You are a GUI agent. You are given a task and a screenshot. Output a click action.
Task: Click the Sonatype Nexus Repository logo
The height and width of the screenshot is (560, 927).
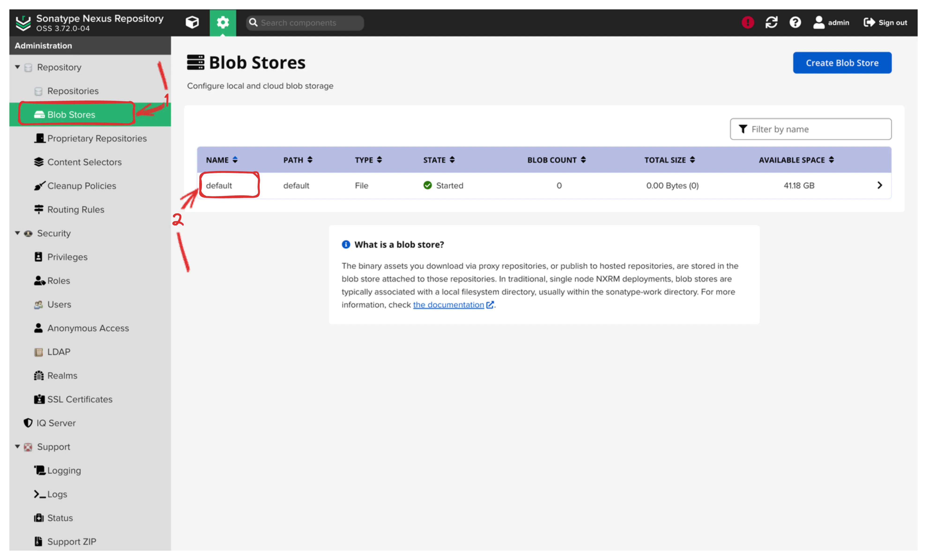click(23, 23)
